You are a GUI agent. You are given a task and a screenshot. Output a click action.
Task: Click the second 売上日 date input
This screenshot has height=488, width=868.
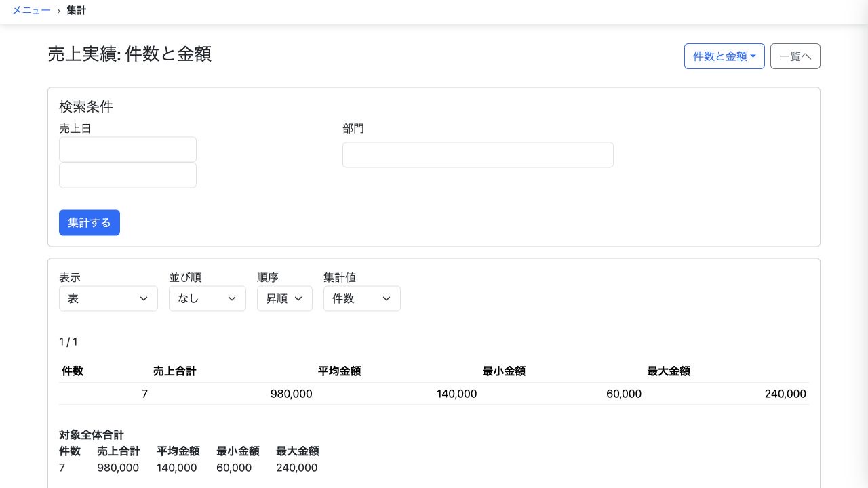point(127,175)
